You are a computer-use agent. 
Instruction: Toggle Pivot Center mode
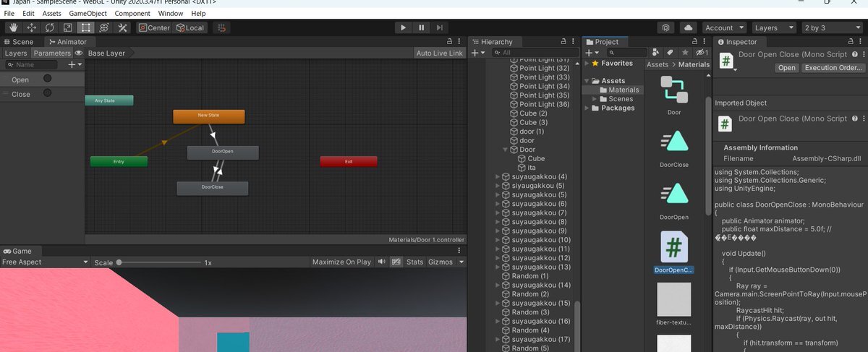(154, 27)
